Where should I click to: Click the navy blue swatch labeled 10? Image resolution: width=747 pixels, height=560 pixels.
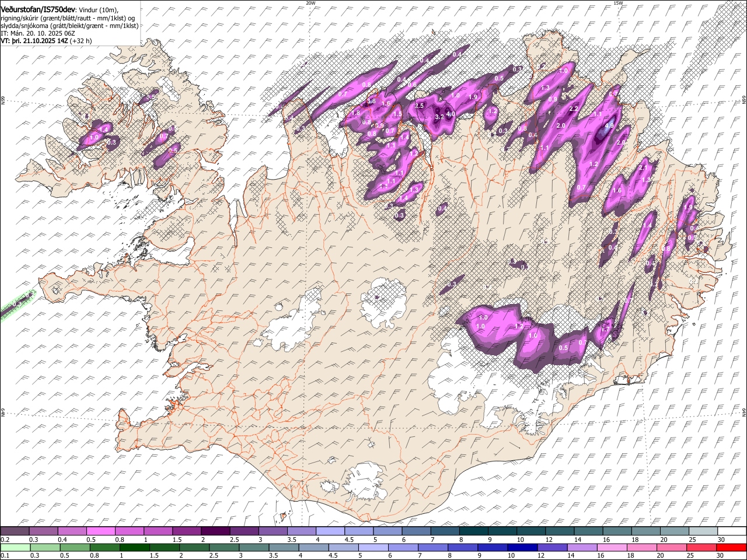point(522,548)
